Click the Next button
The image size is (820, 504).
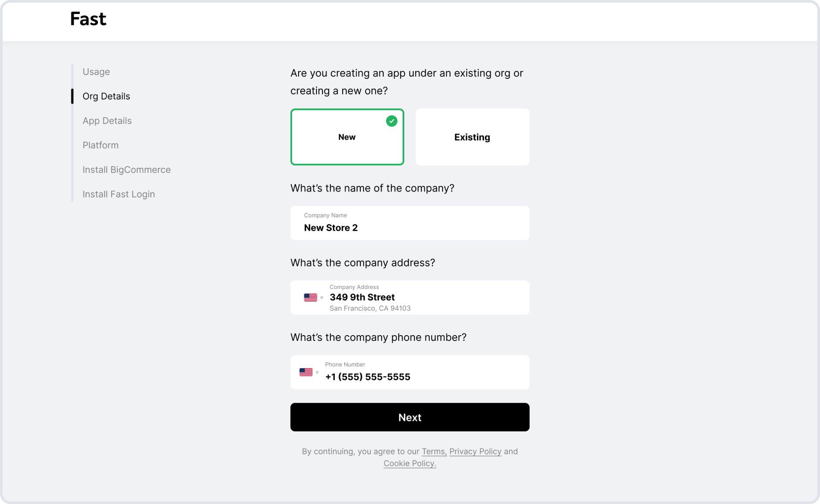pos(410,417)
